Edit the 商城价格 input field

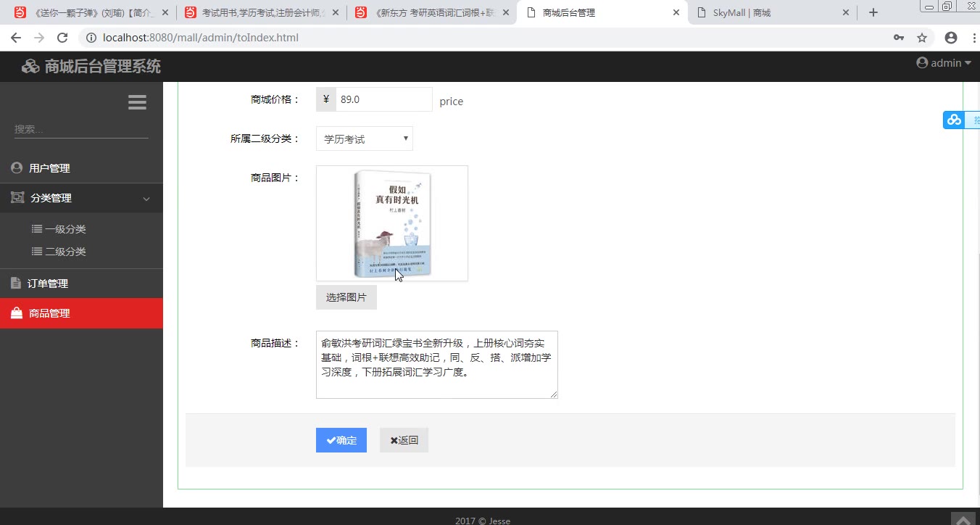point(383,99)
